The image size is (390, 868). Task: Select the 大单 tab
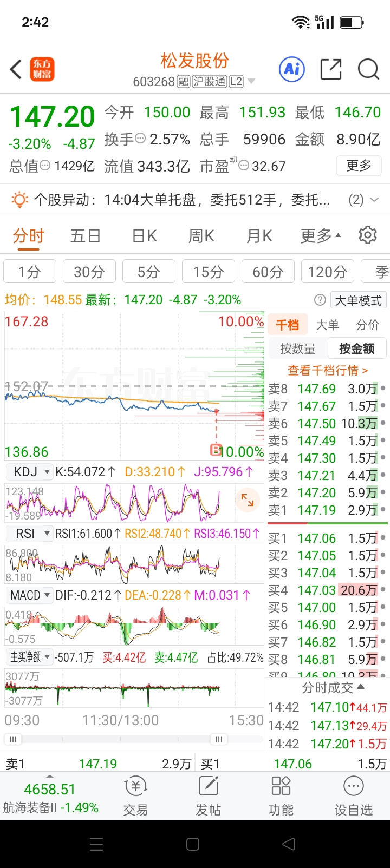(x=327, y=325)
